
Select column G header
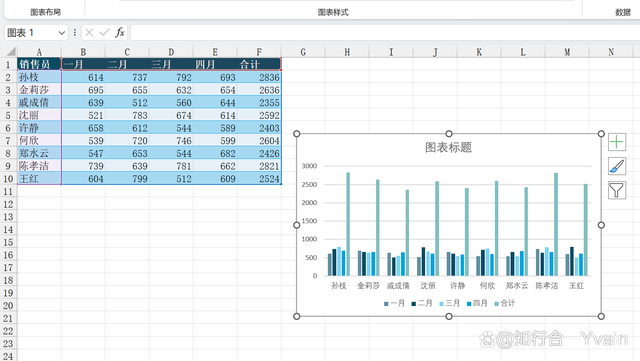click(x=303, y=52)
